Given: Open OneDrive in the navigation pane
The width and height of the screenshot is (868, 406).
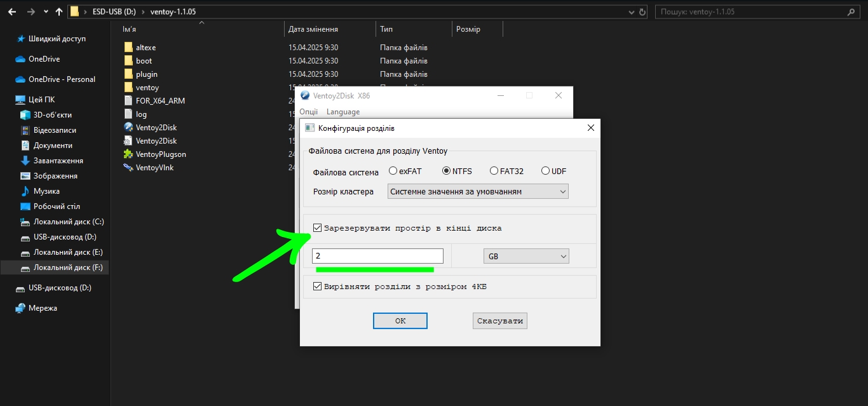Looking at the screenshot, I should pos(44,59).
